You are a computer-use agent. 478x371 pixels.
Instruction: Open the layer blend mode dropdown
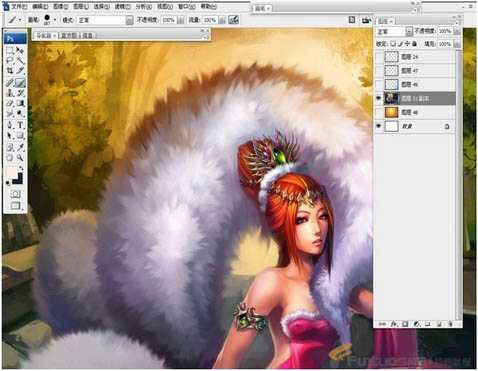(394, 32)
